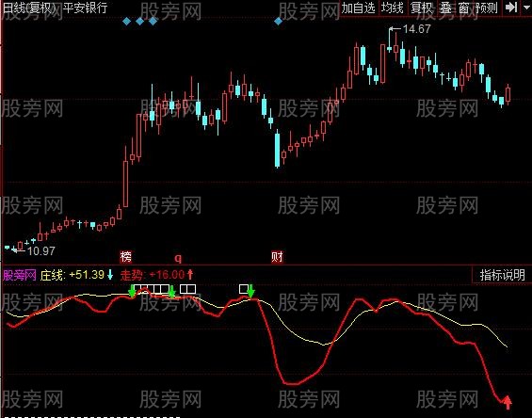Select the 平安银行 stock name

(85, 8)
